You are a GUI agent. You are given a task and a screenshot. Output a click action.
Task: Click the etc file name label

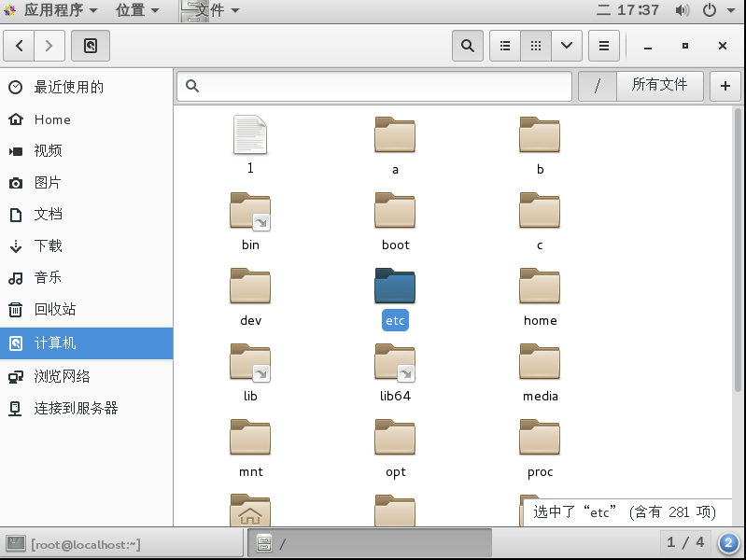click(x=395, y=321)
